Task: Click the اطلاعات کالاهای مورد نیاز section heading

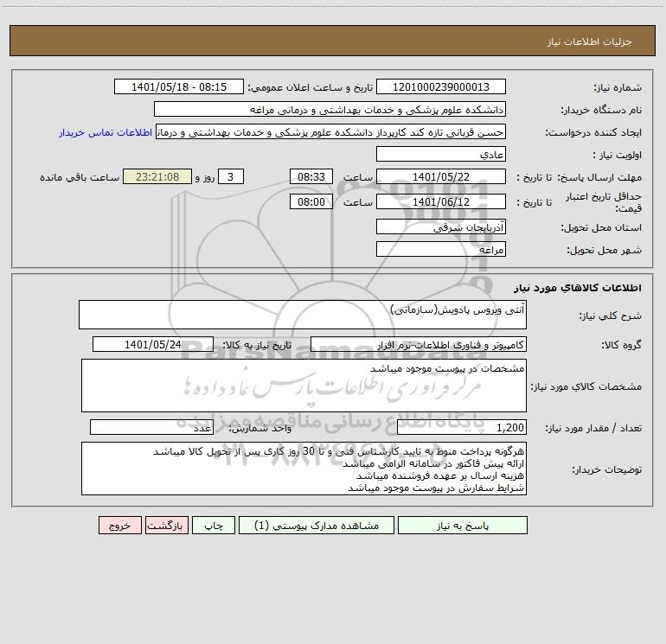Action: click(x=578, y=287)
